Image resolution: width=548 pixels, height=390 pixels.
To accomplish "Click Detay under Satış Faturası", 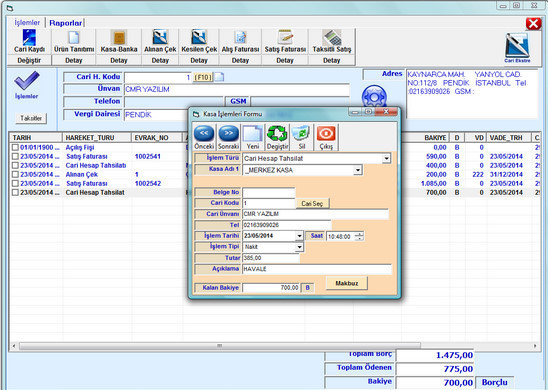I will pyautogui.click(x=285, y=60).
